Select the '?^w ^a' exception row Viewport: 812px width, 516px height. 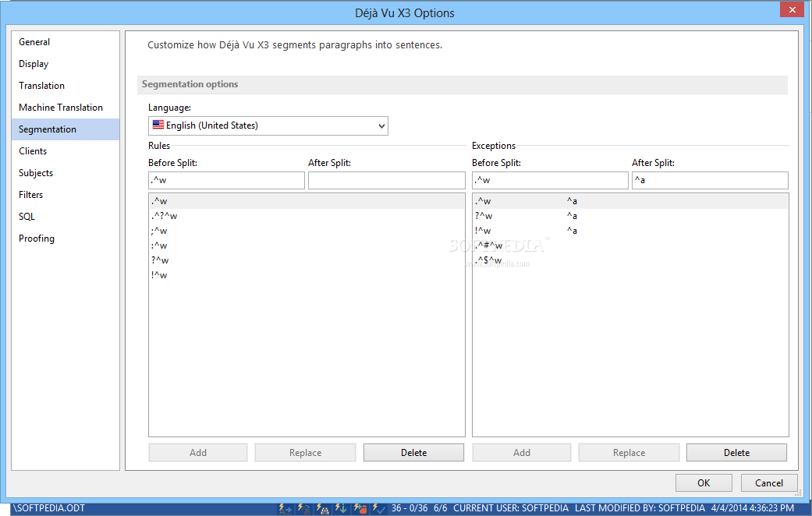[x=630, y=216]
